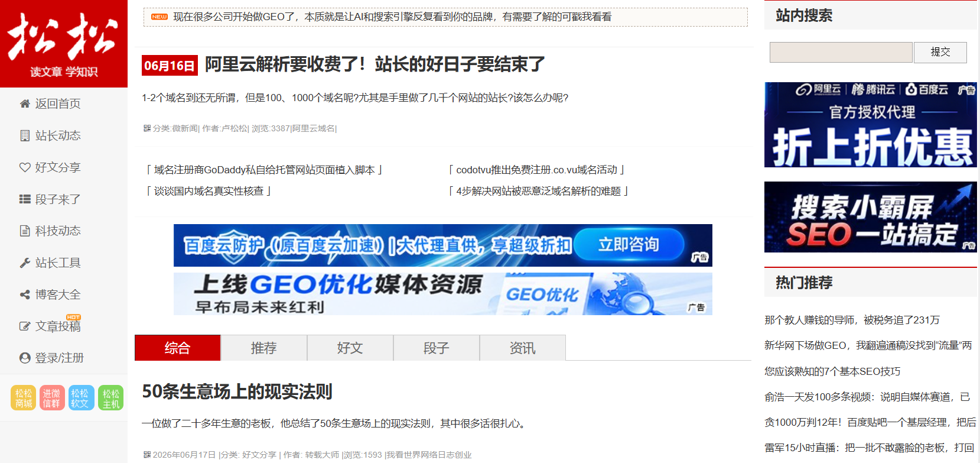Open the 松松主机 green tile
The width and height of the screenshot is (980, 463).
111,398
